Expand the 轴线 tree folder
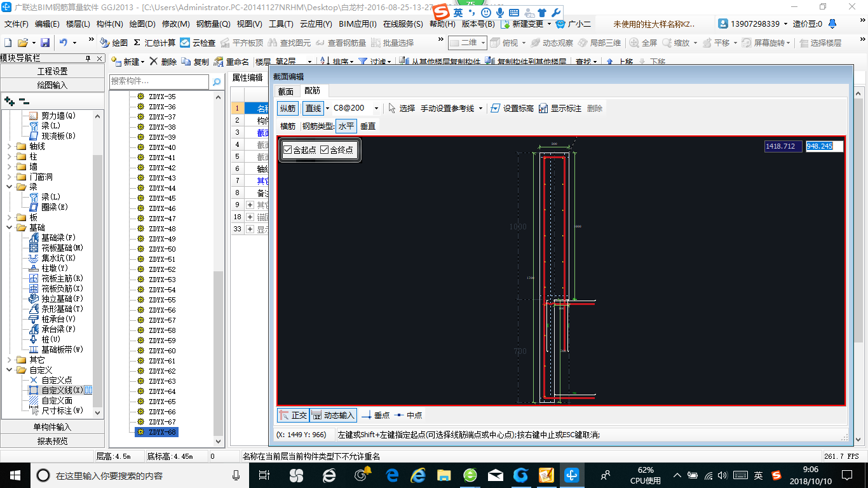Screen dimensions: 868x488 [x=10, y=146]
